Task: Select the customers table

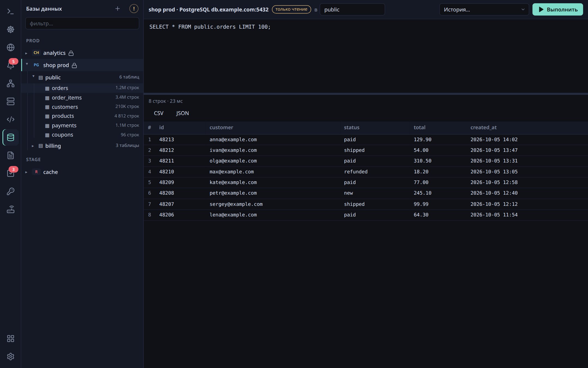Action: coord(82,107)
